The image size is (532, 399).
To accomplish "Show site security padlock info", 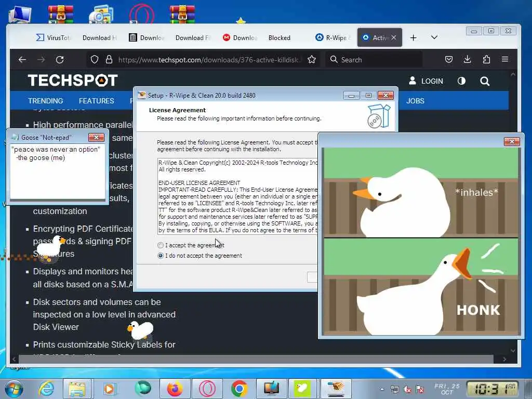I will (x=109, y=60).
